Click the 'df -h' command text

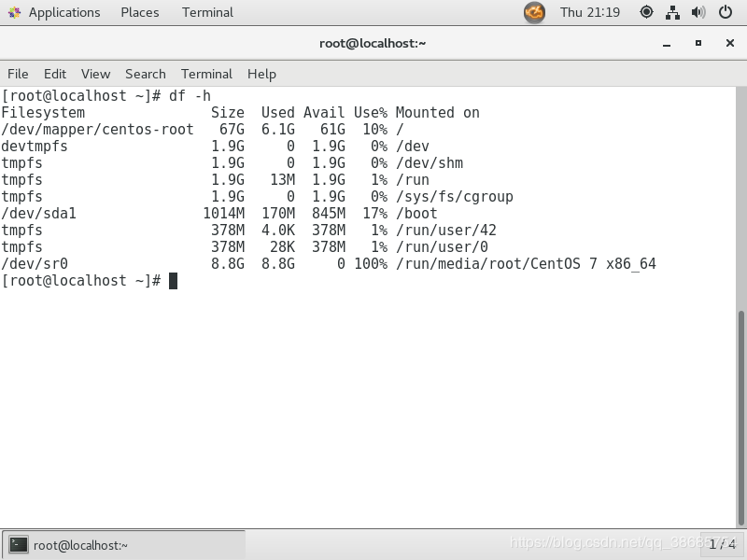pyautogui.click(x=190, y=96)
